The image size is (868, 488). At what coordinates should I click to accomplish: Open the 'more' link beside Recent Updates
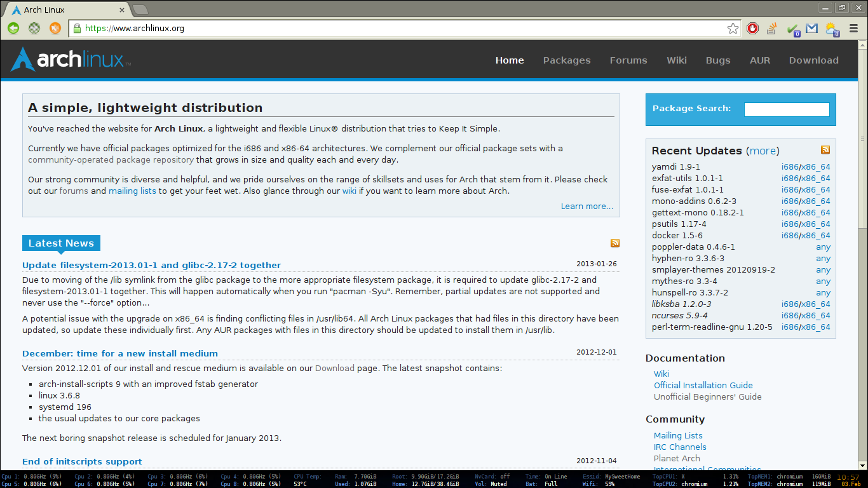[763, 151]
